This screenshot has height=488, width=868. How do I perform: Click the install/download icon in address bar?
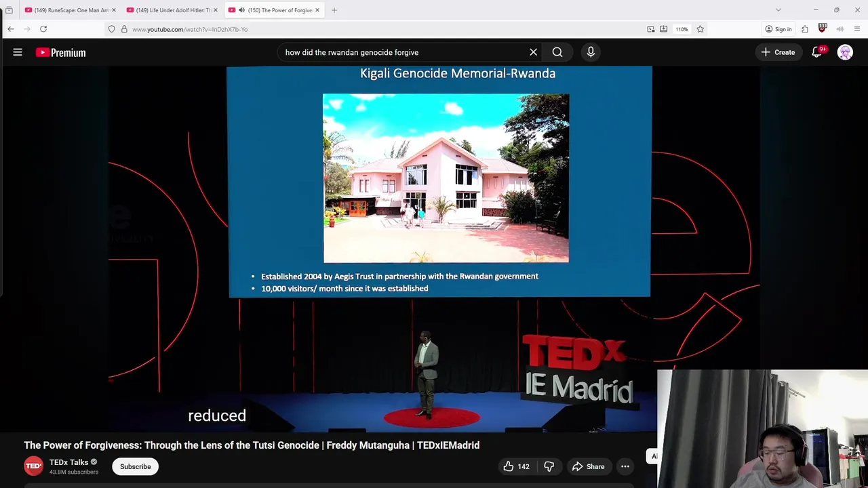tap(664, 29)
